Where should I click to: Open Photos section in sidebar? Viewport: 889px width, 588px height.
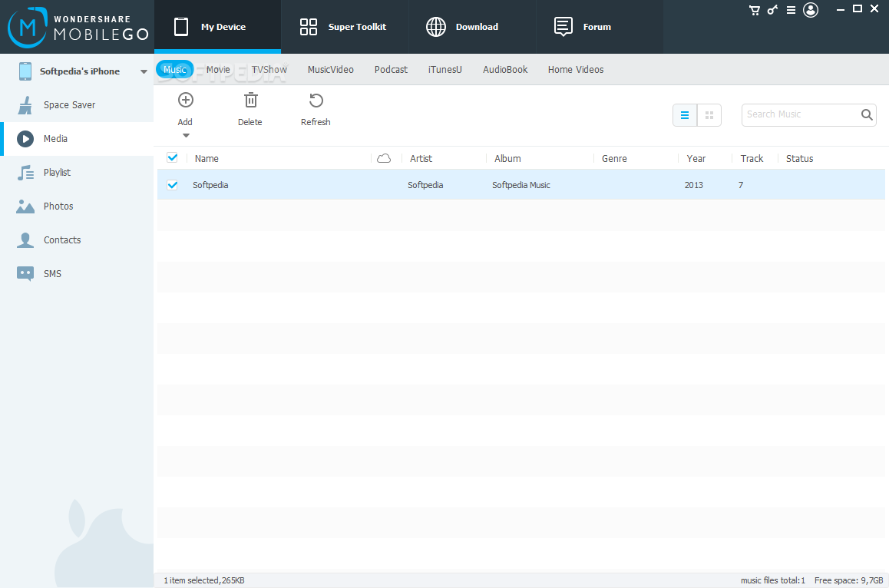(x=77, y=206)
